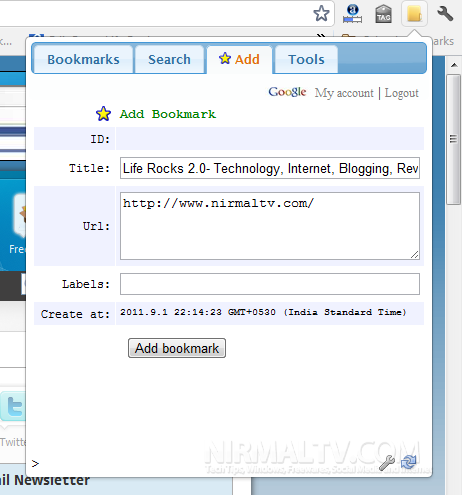Click the Create at timestamp text
The width and height of the screenshot is (462, 495).
(263, 312)
